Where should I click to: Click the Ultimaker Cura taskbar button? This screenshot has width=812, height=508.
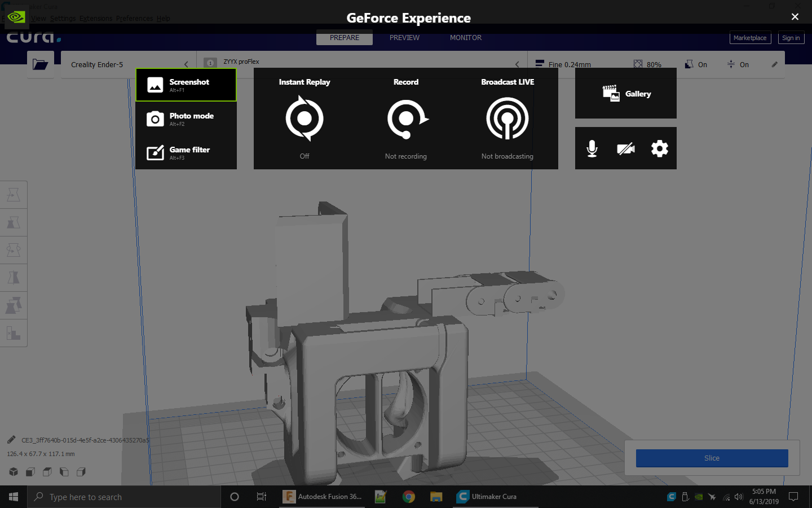[x=496, y=497]
